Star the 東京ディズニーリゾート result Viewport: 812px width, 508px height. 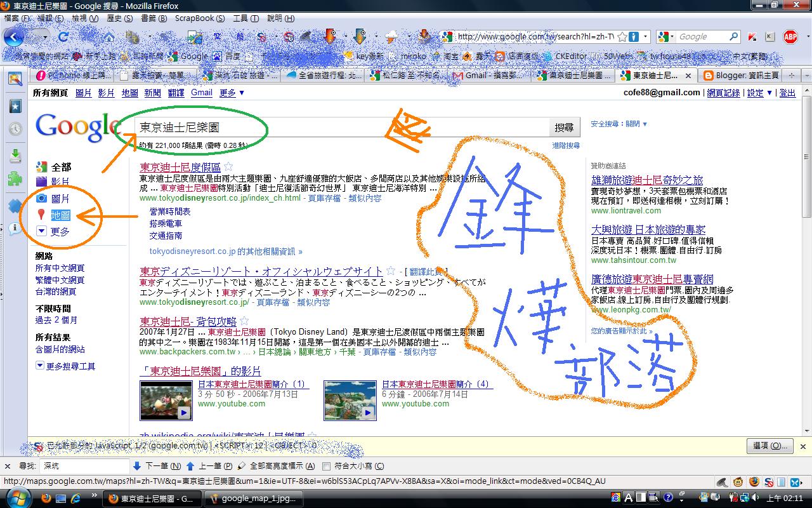click(x=391, y=271)
